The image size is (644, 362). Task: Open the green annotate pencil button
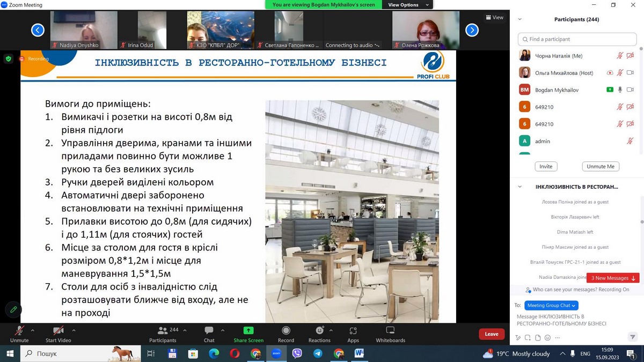[x=13, y=309]
